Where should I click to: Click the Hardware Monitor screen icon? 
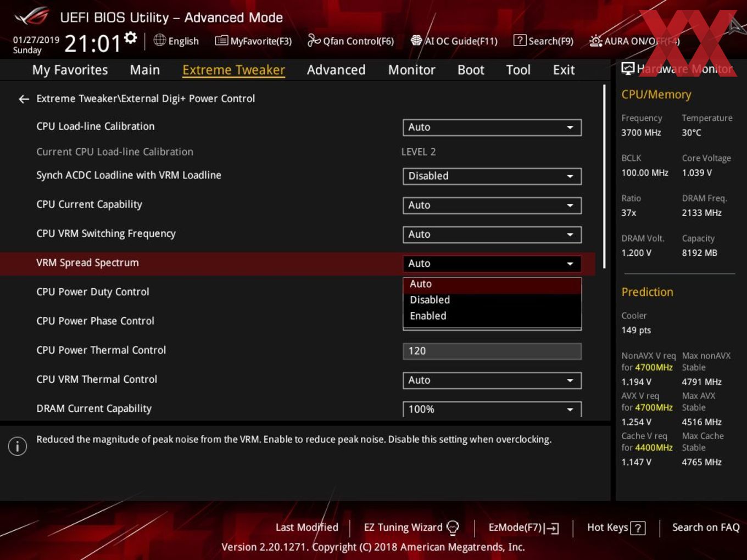coord(628,69)
